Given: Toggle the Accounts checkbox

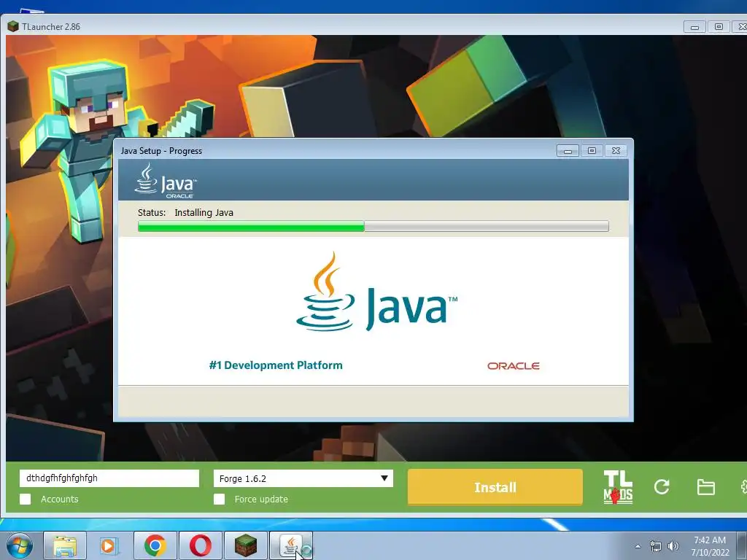Looking at the screenshot, I should pyautogui.click(x=26, y=499).
